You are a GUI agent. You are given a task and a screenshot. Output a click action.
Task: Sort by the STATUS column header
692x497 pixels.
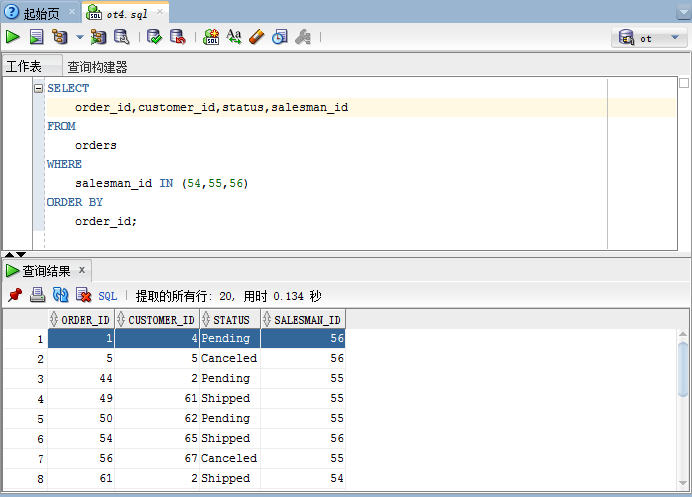click(x=230, y=320)
